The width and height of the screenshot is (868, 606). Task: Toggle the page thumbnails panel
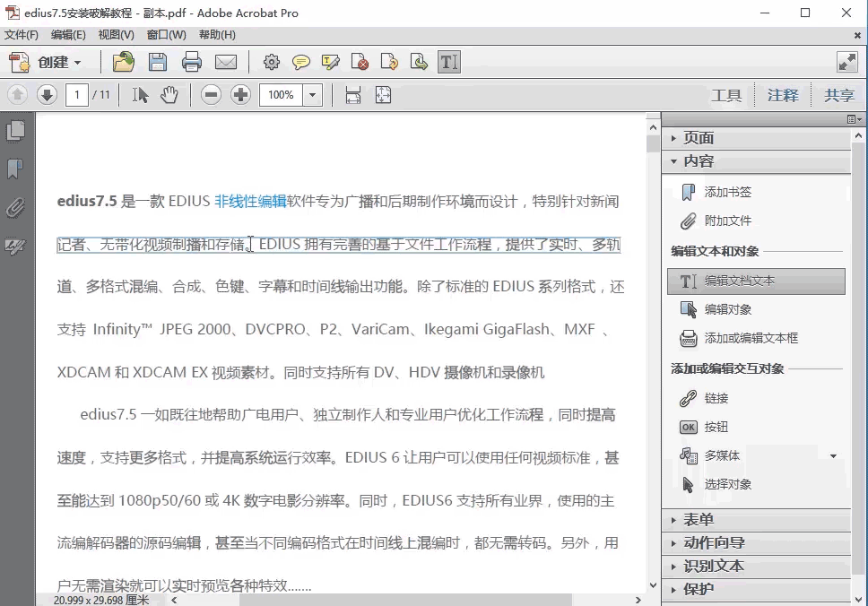pyautogui.click(x=14, y=130)
